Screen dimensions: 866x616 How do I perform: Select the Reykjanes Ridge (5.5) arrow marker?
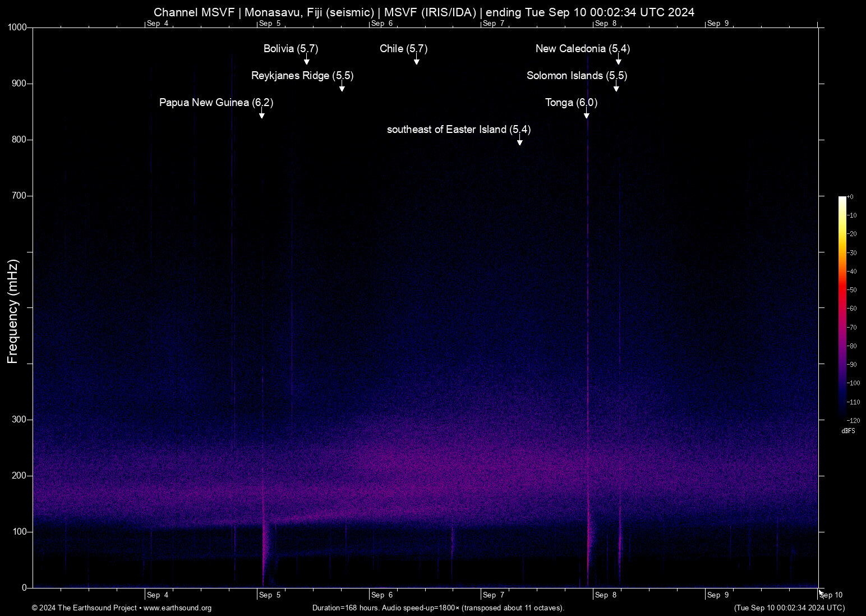pos(342,88)
